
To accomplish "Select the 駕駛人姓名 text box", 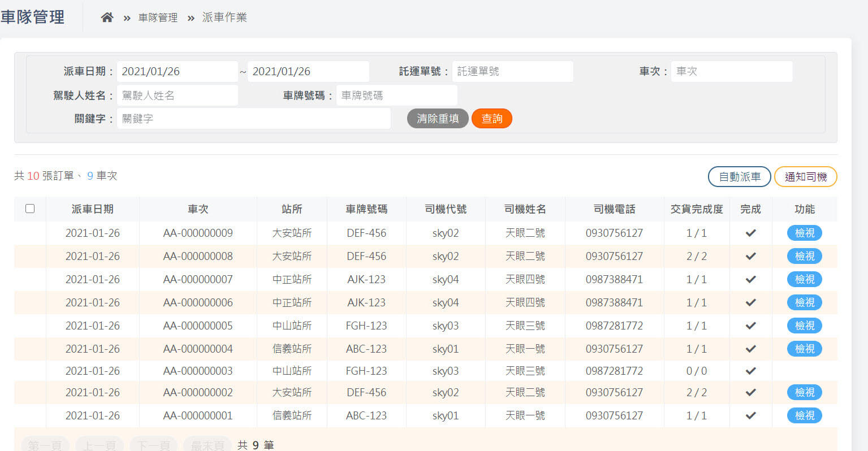I will pyautogui.click(x=177, y=96).
